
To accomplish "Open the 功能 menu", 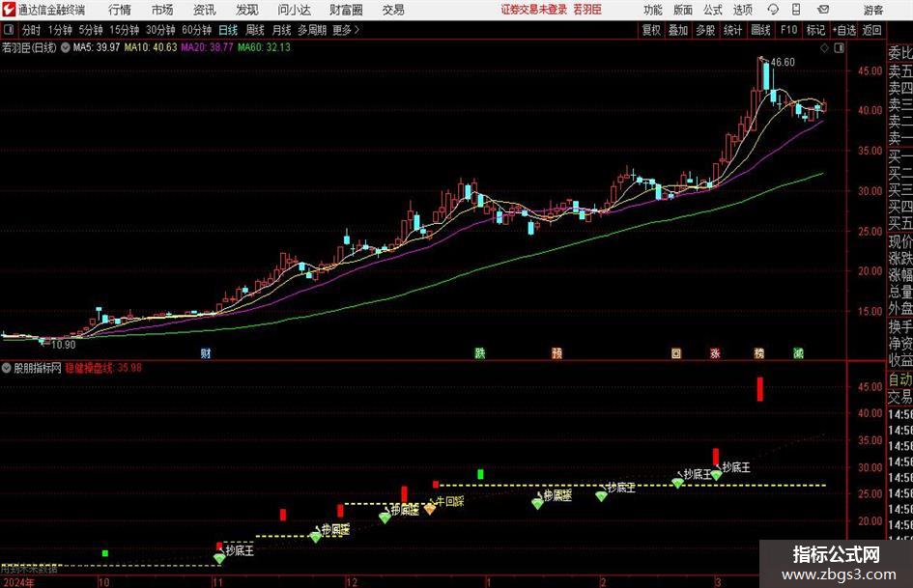I will [x=653, y=10].
